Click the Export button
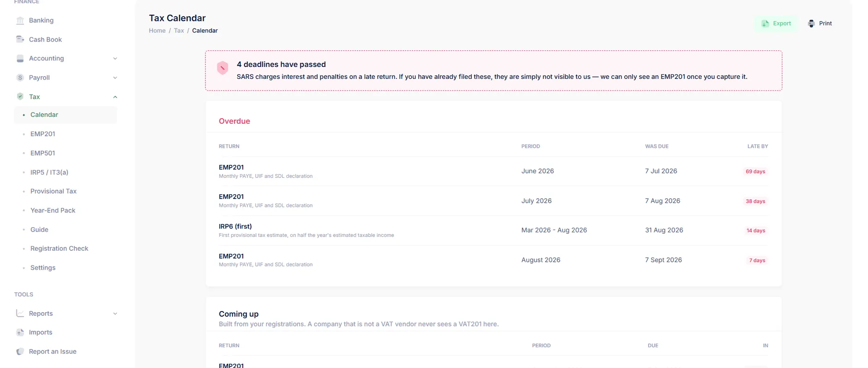The height and width of the screenshot is (368, 868). point(776,24)
